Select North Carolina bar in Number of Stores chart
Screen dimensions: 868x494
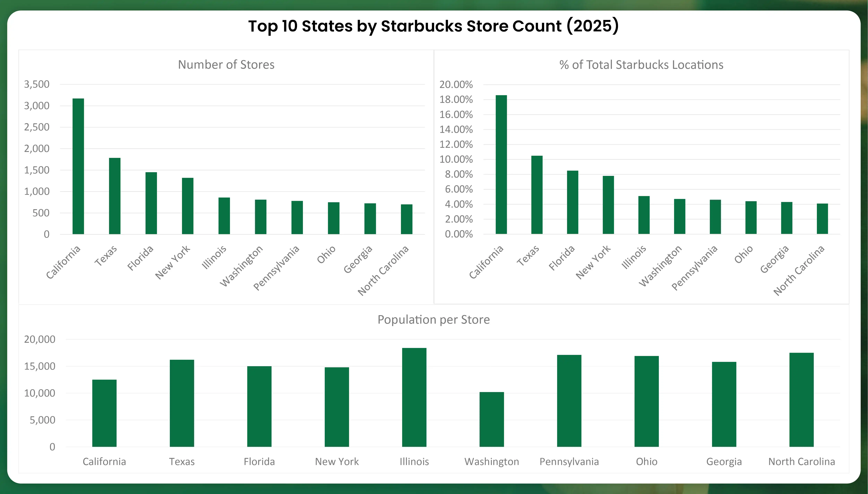coord(407,219)
